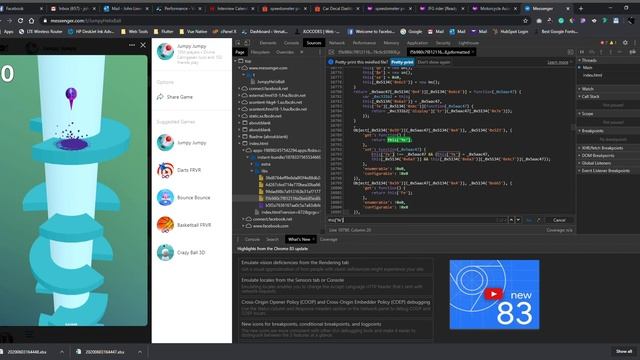Open the HubSpot Login bookmark

click(x=510, y=31)
